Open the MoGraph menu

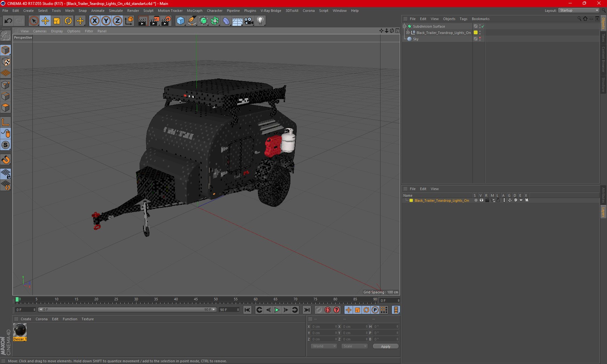(x=195, y=10)
